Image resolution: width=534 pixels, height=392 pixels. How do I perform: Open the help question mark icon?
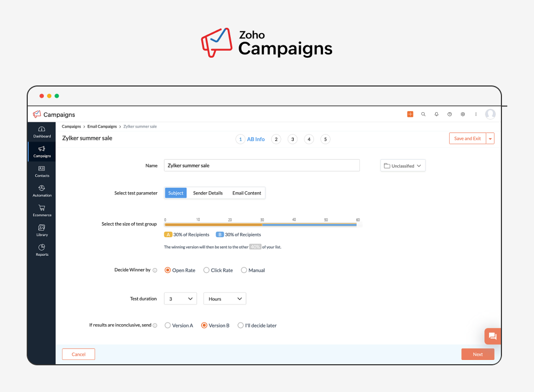click(450, 114)
